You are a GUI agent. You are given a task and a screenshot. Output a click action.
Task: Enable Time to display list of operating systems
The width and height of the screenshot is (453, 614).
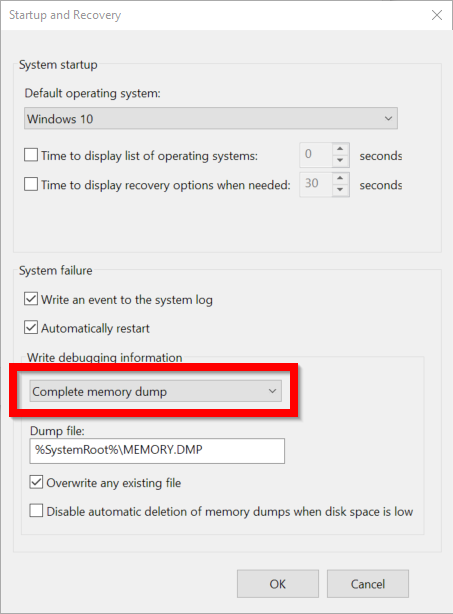click(x=31, y=155)
